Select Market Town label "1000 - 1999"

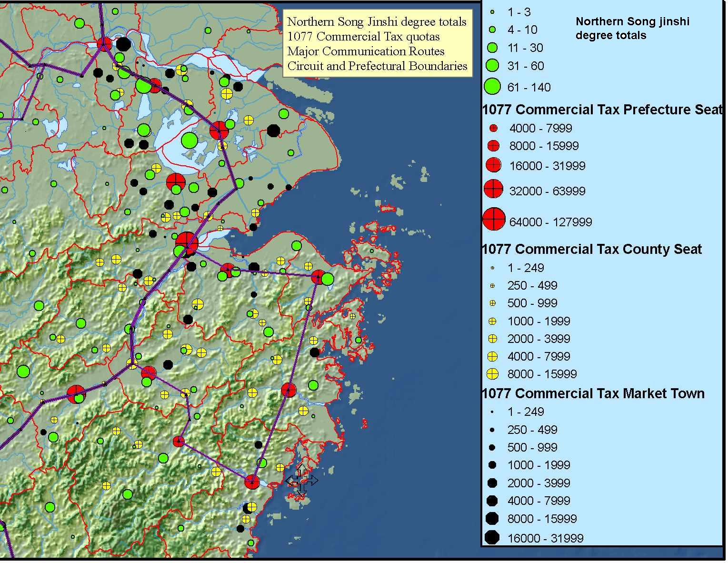pos(539,465)
